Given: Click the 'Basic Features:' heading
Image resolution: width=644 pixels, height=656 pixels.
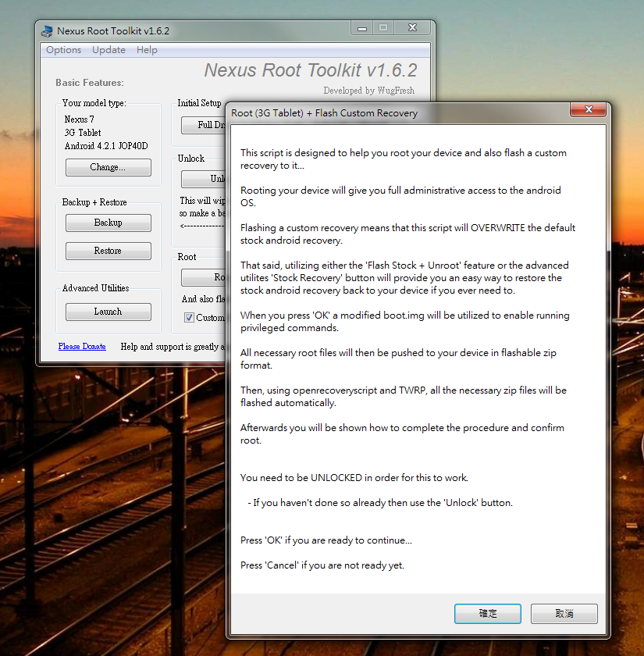Looking at the screenshot, I should pos(90,83).
